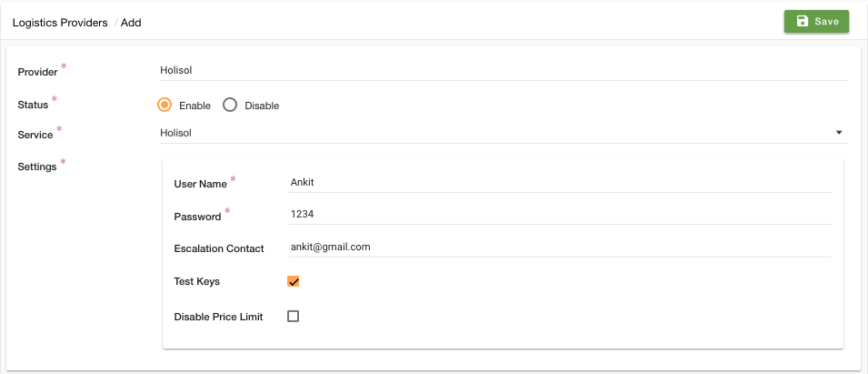Select the Disable status radio button
This screenshot has width=868, height=374.
click(230, 106)
